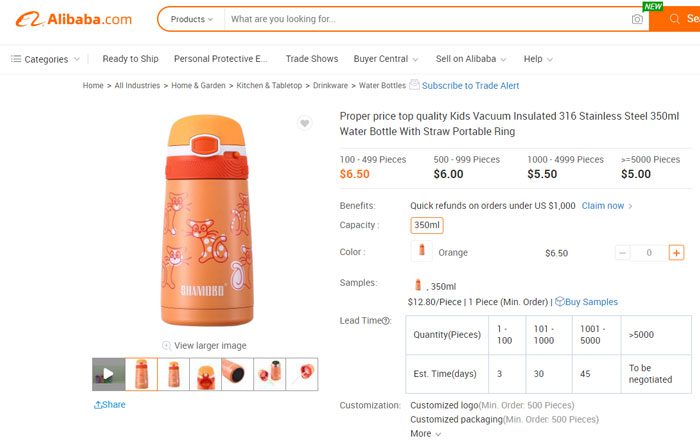The width and height of the screenshot is (700, 444).
Task: Click the Share icon below thumbnails
Action: 98,405
